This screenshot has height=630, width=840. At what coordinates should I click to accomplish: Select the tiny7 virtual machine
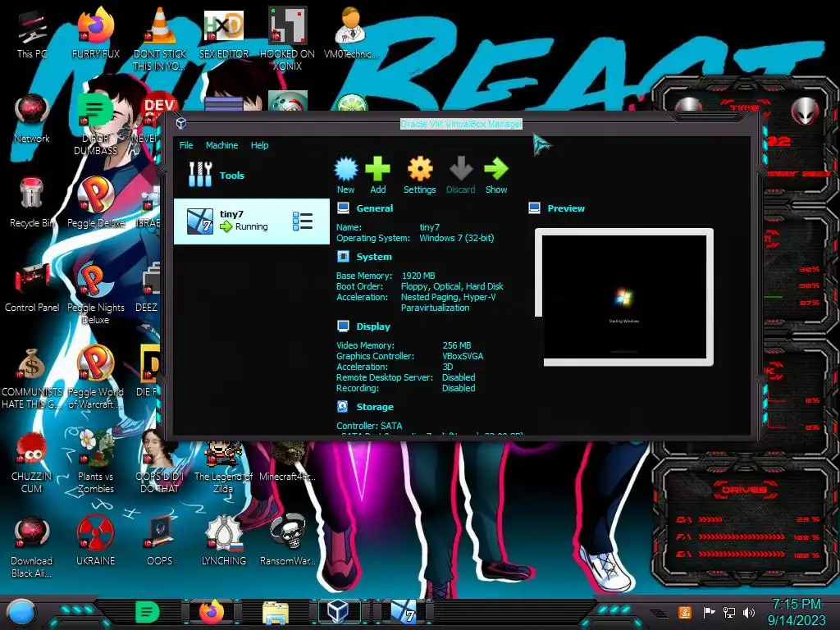[x=251, y=221]
